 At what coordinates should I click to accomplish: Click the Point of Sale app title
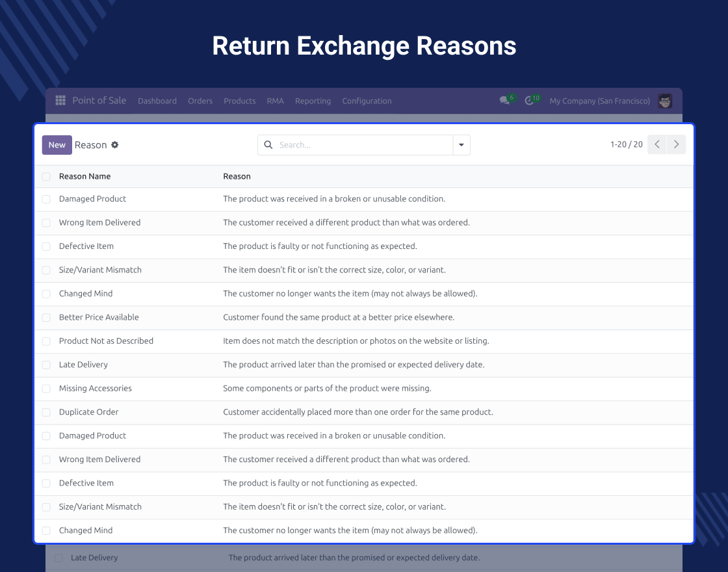99,100
